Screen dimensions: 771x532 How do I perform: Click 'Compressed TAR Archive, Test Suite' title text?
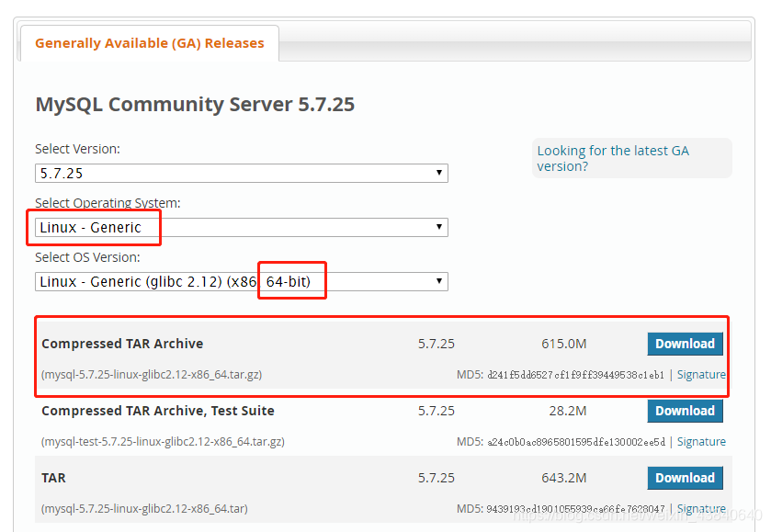158,411
